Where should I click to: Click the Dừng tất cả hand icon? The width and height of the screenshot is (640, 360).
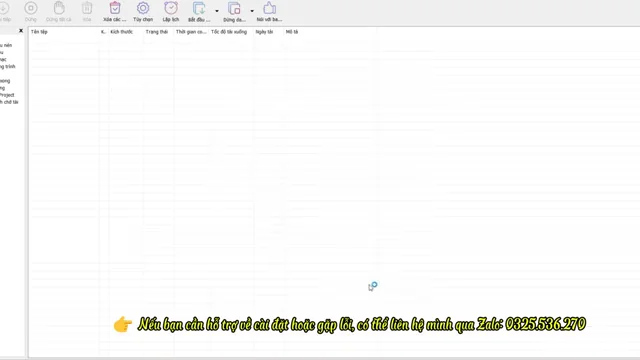(x=59, y=8)
